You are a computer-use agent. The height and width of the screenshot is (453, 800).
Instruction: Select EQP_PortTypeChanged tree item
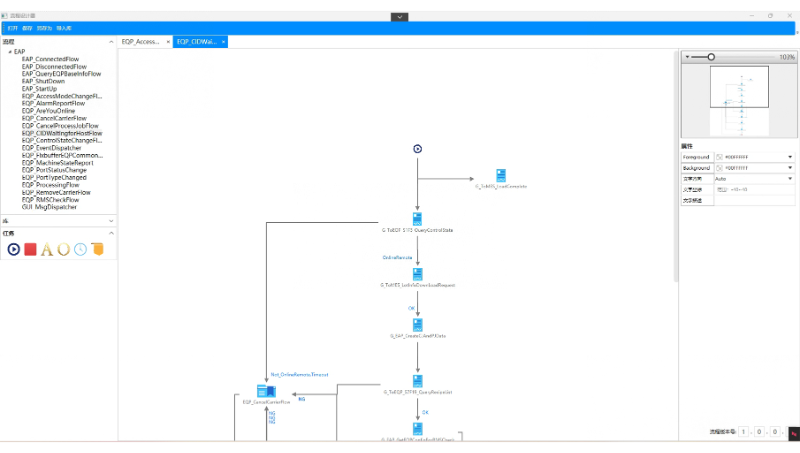point(54,178)
